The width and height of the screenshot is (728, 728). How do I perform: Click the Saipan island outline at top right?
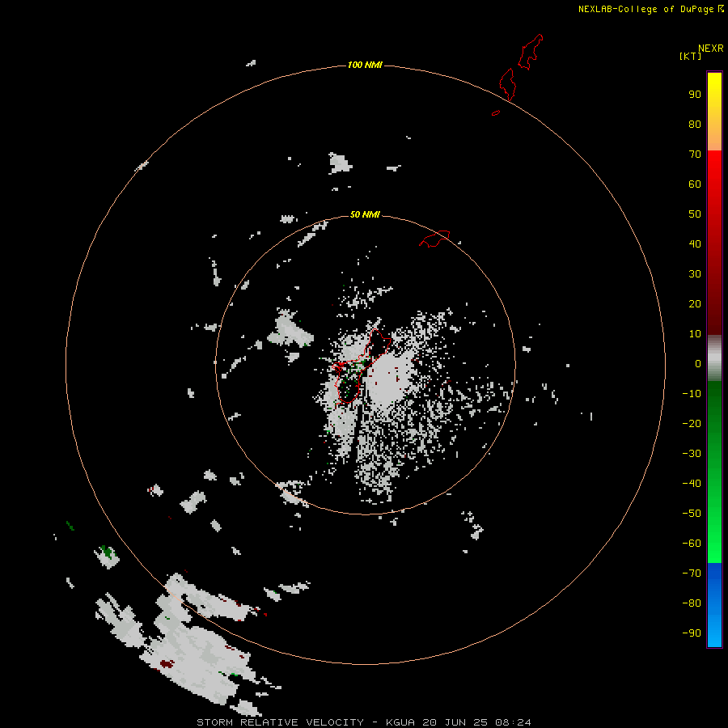click(530, 52)
